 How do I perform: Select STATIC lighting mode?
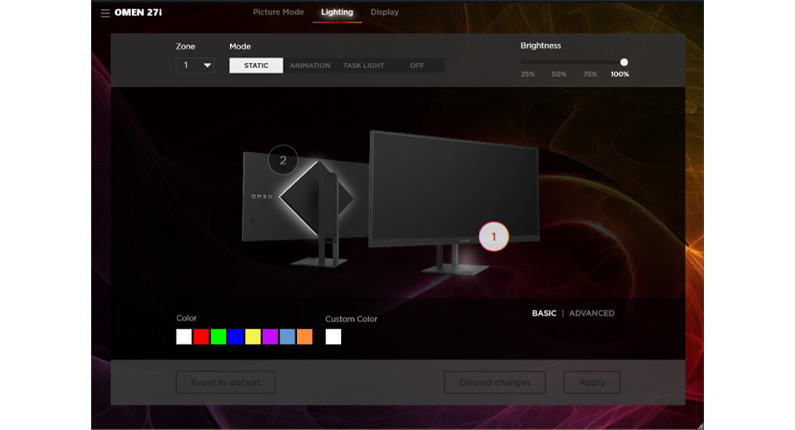tap(256, 65)
